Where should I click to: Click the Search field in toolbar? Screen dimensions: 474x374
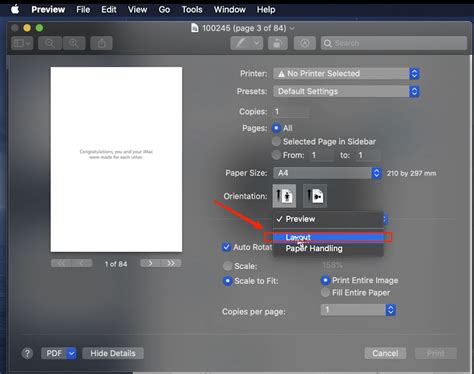click(x=394, y=43)
